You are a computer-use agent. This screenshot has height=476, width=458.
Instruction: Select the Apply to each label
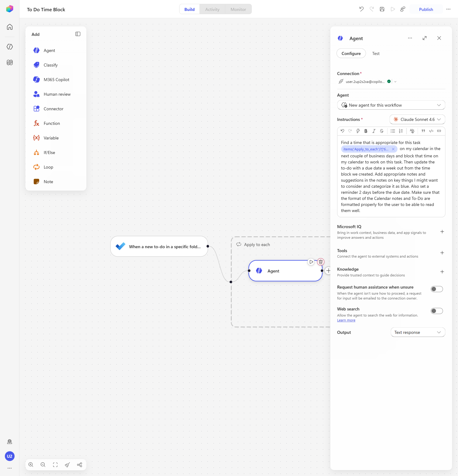point(257,245)
